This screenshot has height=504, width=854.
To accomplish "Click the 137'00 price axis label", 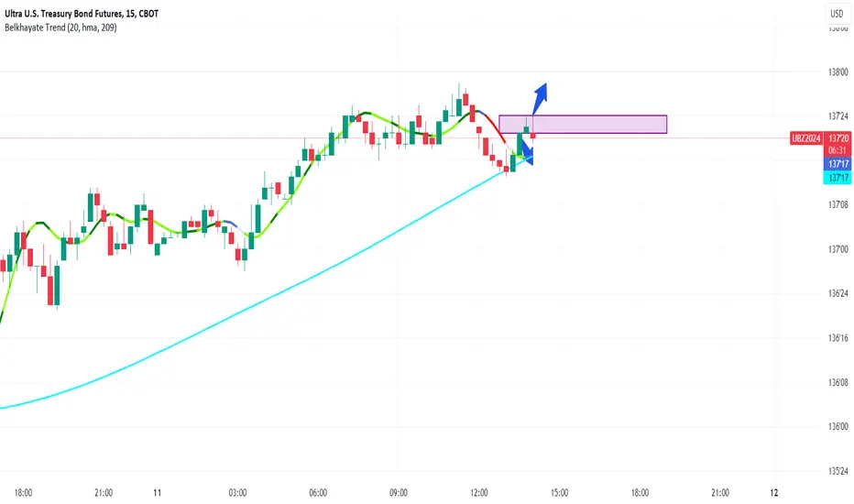I will 838,249.
